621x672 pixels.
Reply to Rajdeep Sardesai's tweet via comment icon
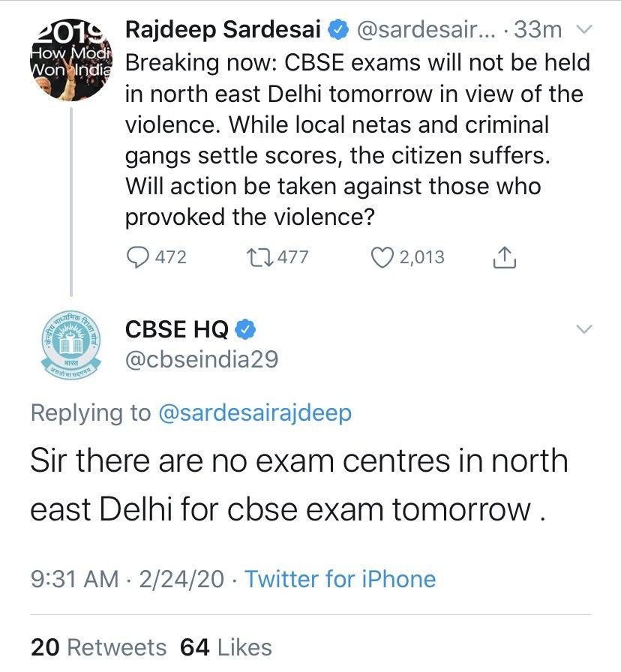[138, 257]
